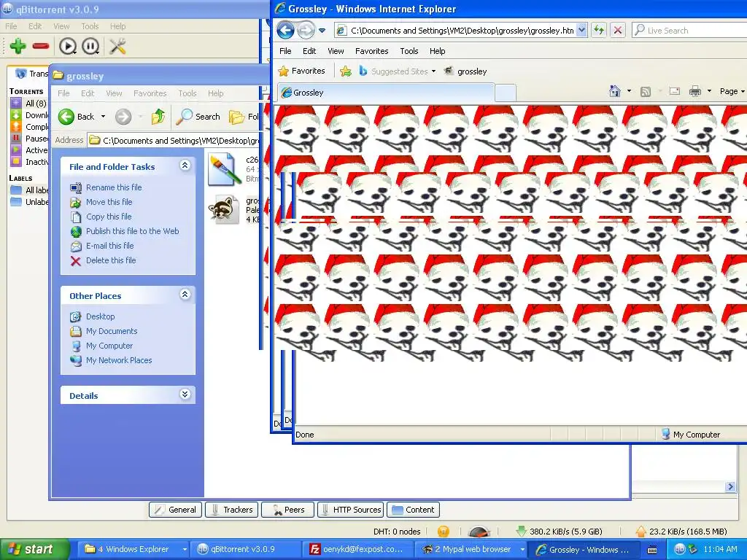Select the bitmap file with paintbrush icon
Viewport: 747px width, 560px height.
pyautogui.click(x=224, y=169)
